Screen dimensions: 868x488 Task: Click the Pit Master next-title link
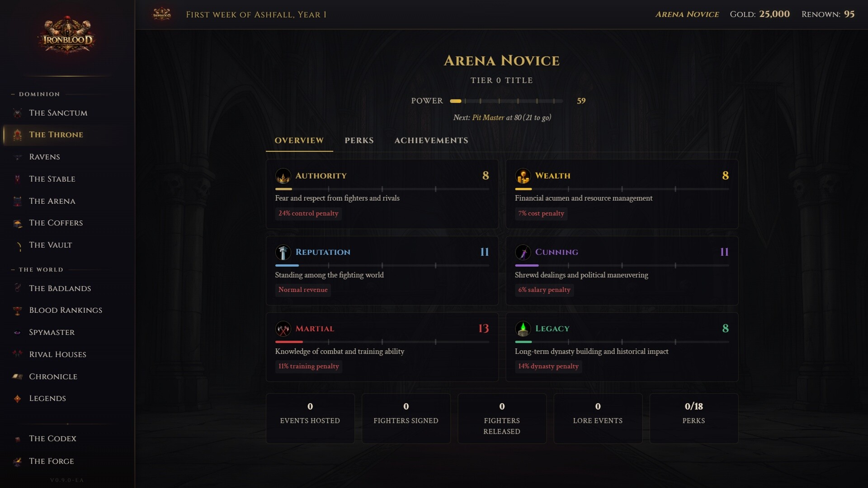click(x=488, y=117)
